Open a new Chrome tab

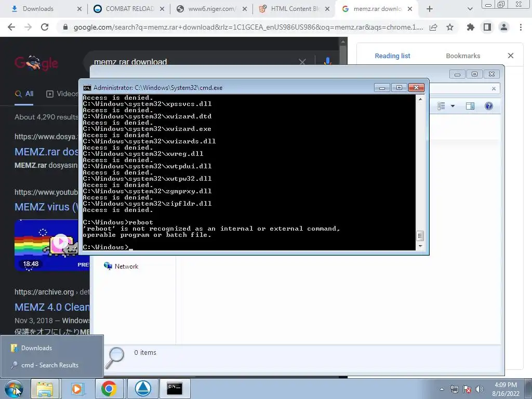[430, 9]
